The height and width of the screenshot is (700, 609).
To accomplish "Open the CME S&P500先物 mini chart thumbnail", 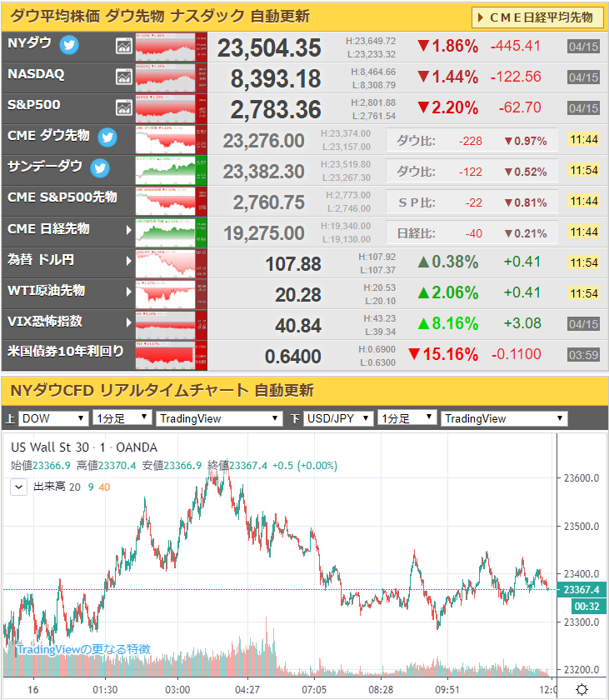I will [x=171, y=201].
